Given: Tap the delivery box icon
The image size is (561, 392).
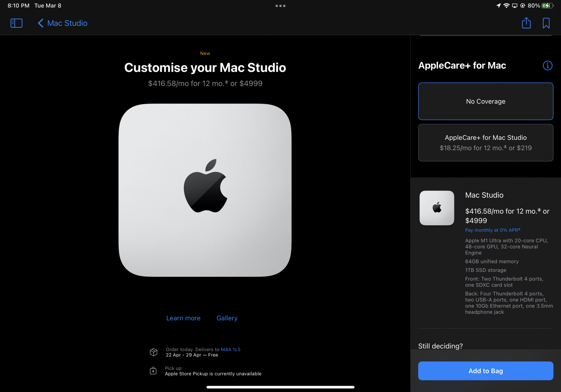Looking at the screenshot, I should [153, 352].
